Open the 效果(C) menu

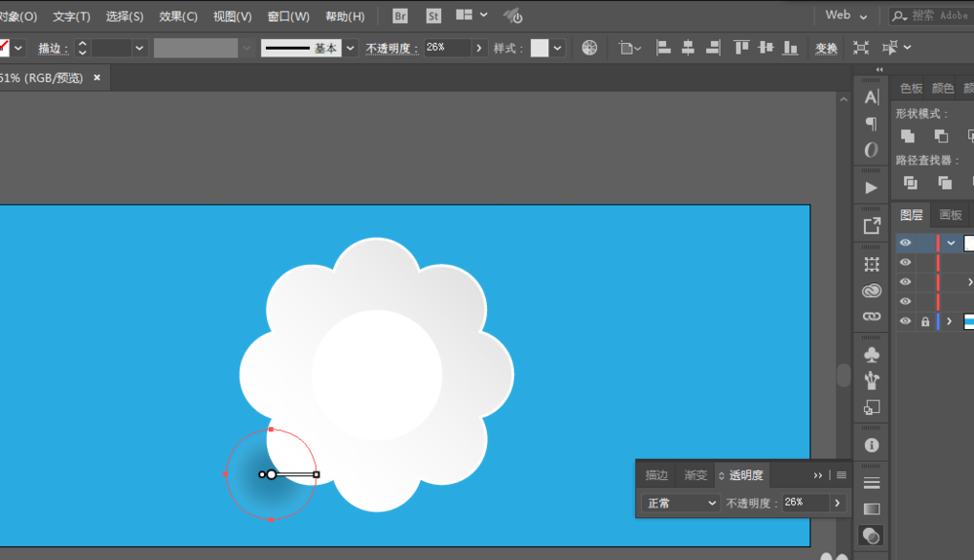[x=178, y=17]
